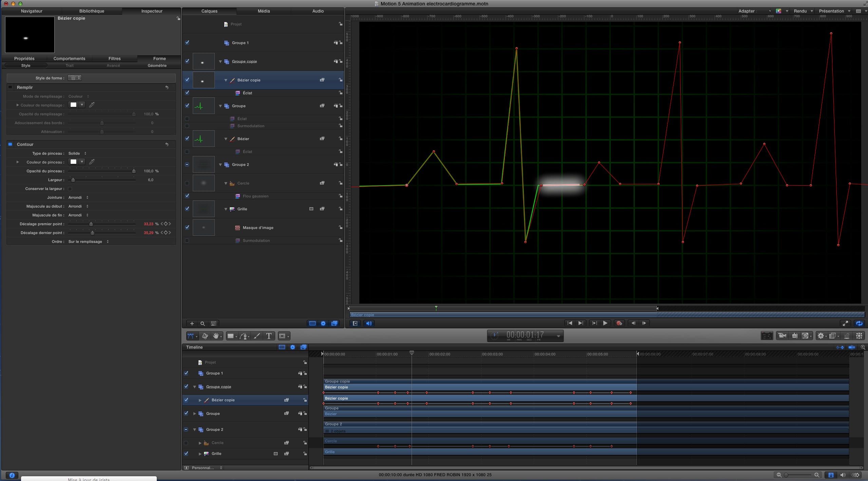Select the 3D transform tool
Screen dimensions: 868x481
(x=205, y=336)
